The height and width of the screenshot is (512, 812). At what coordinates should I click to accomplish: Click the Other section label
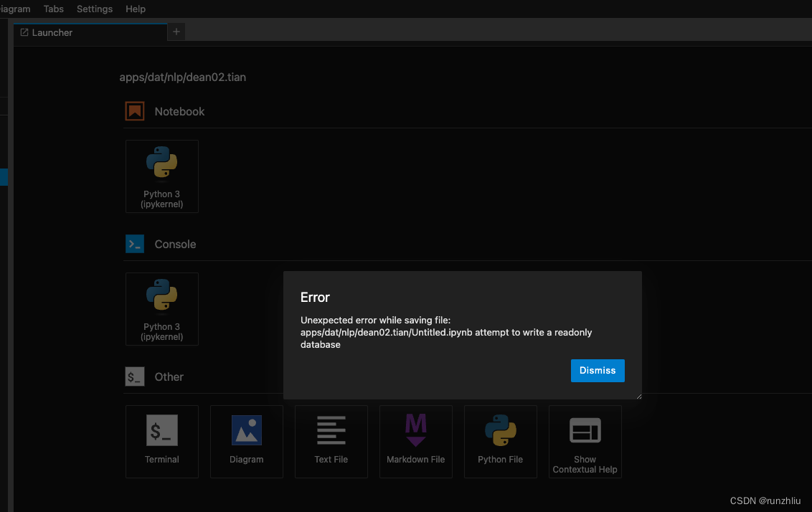[x=169, y=376]
